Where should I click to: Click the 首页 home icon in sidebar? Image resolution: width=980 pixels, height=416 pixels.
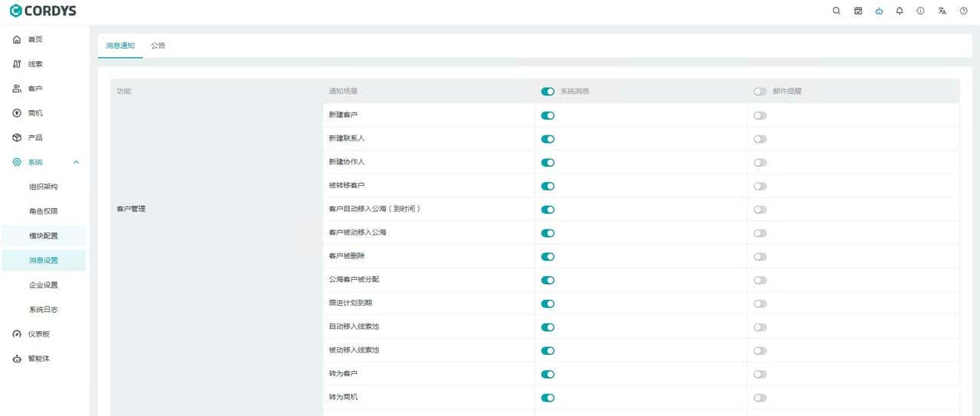coord(17,39)
